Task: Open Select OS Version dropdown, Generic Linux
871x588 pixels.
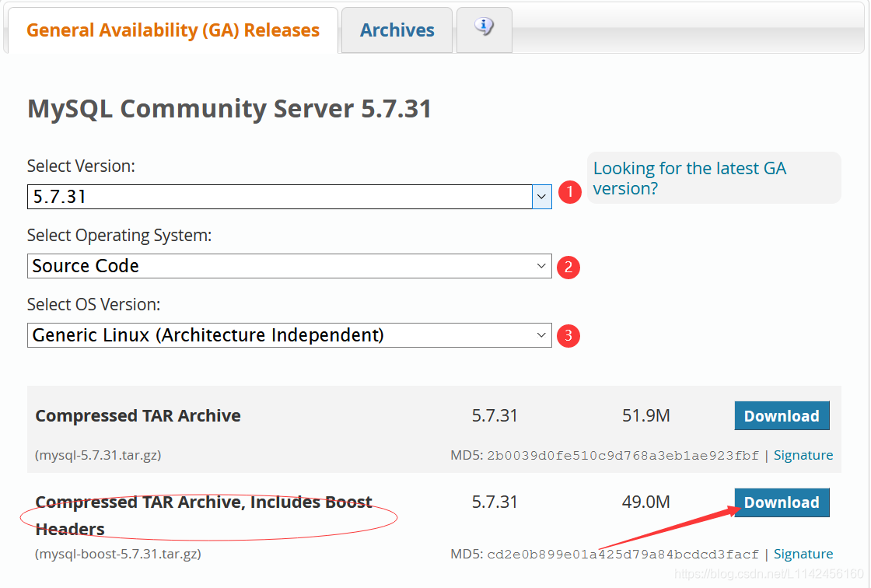Action: 289,335
